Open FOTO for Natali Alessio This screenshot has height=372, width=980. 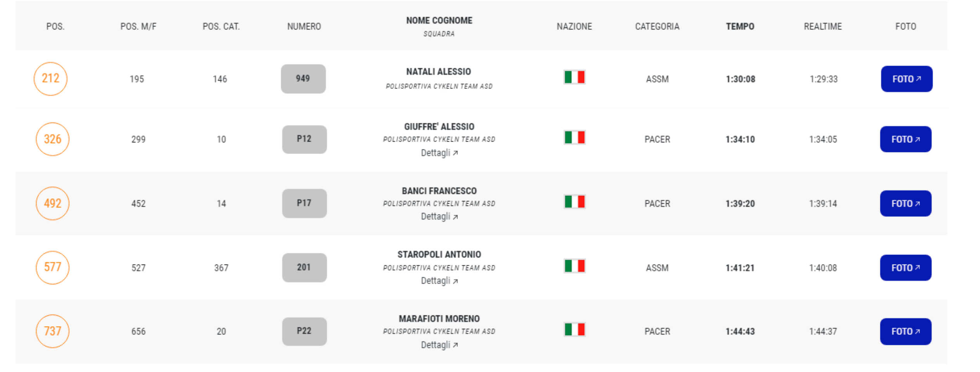pos(906,79)
